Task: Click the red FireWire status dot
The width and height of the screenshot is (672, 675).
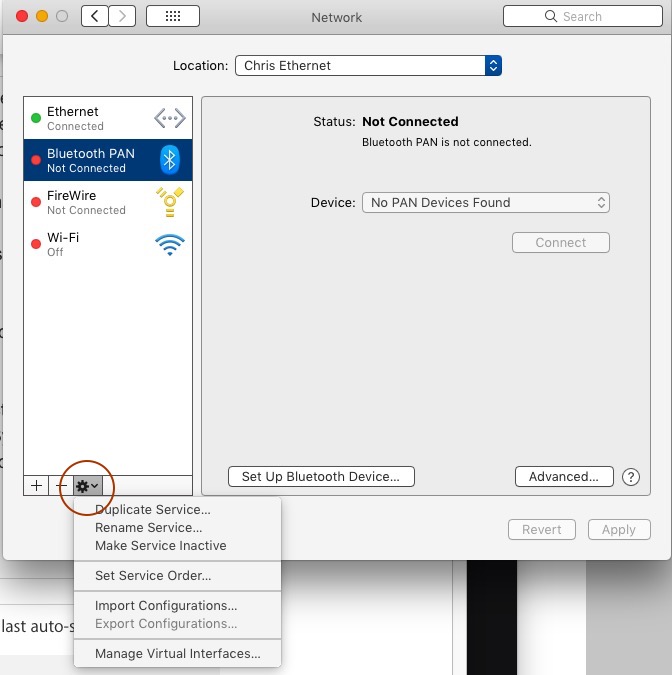Action: pyautogui.click(x=36, y=202)
